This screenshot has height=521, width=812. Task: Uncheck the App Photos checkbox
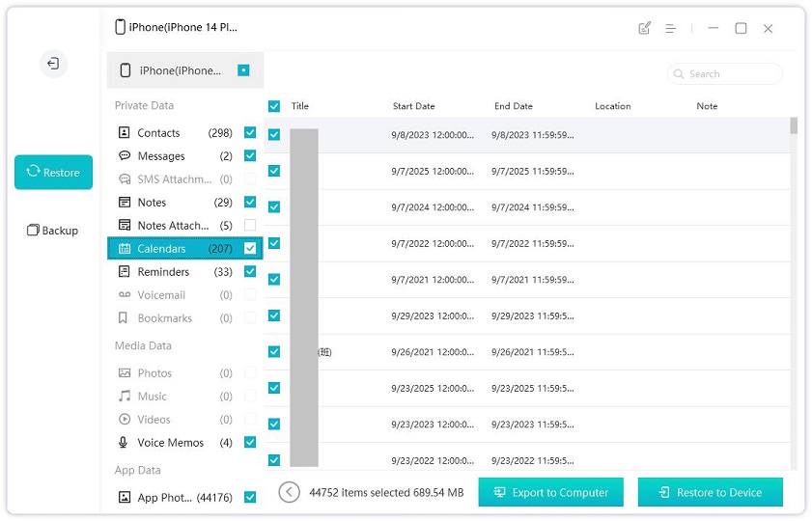click(250, 497)
